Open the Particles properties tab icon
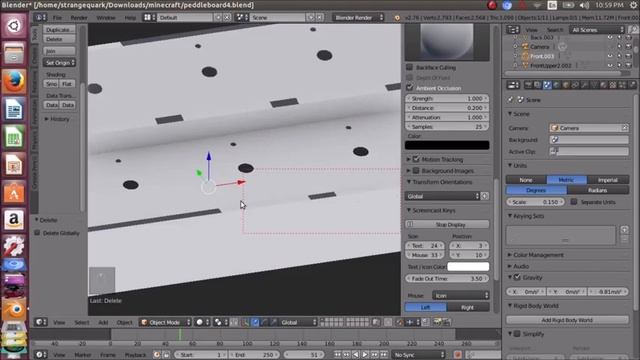Viewport: 640px width, 360px height. (622, 85)
